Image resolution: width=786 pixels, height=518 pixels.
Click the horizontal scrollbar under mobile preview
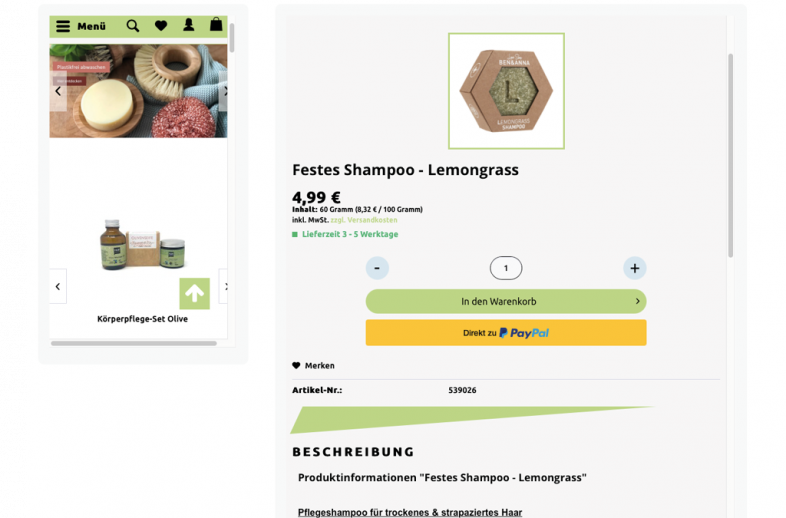[x=134, y=343]
